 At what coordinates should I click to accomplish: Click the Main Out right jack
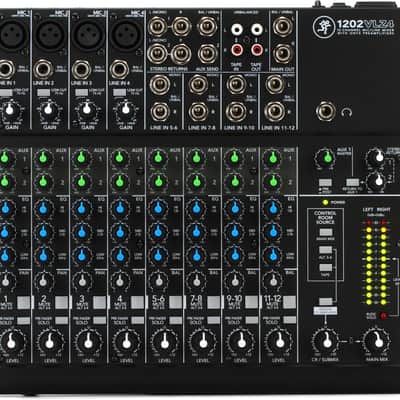(283, 54)
